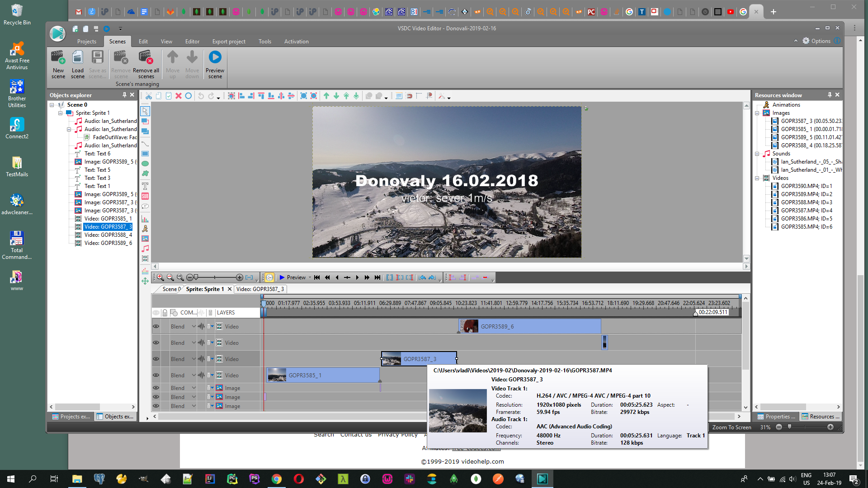Click the red Delete X icon
868x488 pixels.
178,96
